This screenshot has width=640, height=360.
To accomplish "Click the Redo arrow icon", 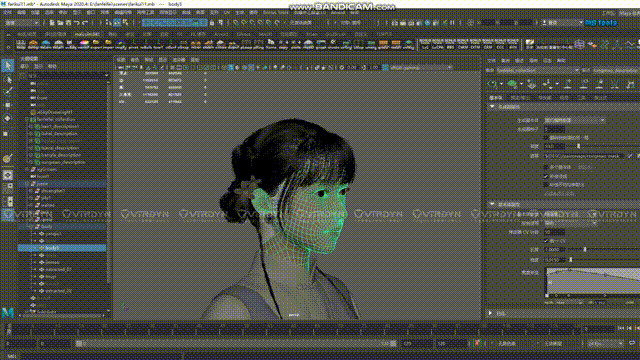I will (85, 23).
